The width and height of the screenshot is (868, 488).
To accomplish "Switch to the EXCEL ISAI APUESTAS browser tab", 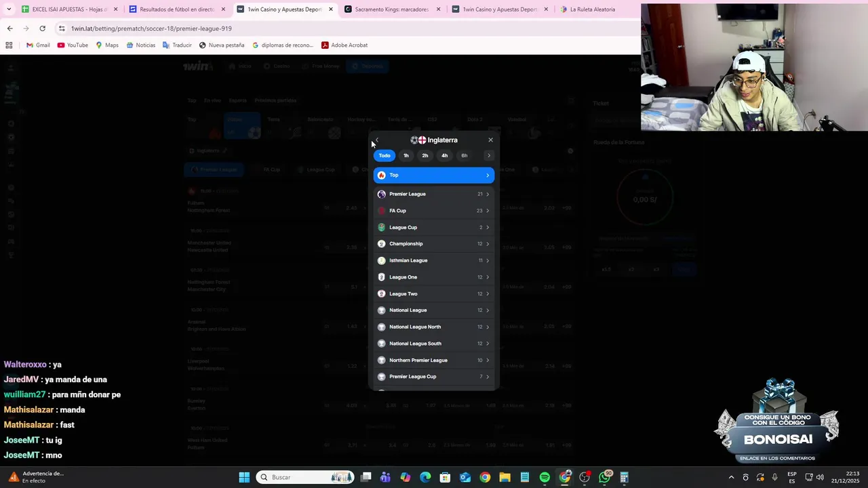I will coord(70,9).
